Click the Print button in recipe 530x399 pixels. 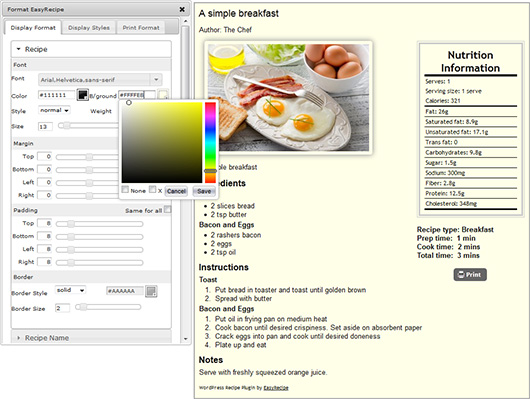pos(470,275)
